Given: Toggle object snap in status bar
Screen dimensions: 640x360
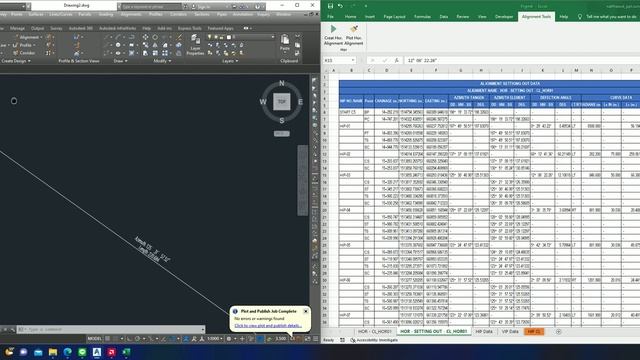Looking at the screenshot, I should point(173,339).
